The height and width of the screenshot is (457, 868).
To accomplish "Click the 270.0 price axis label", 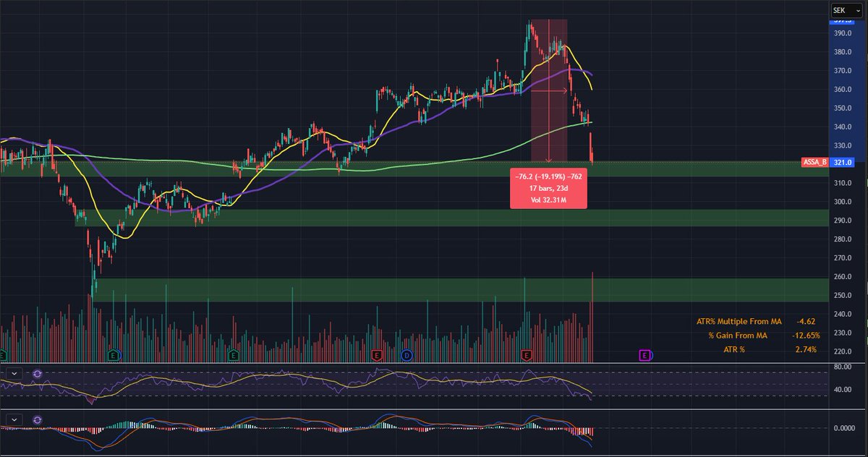I will tap(842, 258).
